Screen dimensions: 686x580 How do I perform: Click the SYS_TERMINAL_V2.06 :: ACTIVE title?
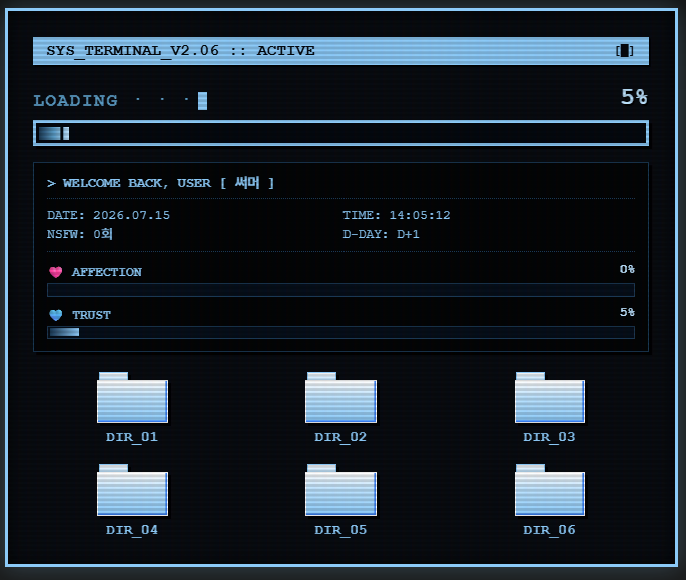pyautogui.click(x=180, y=51)
